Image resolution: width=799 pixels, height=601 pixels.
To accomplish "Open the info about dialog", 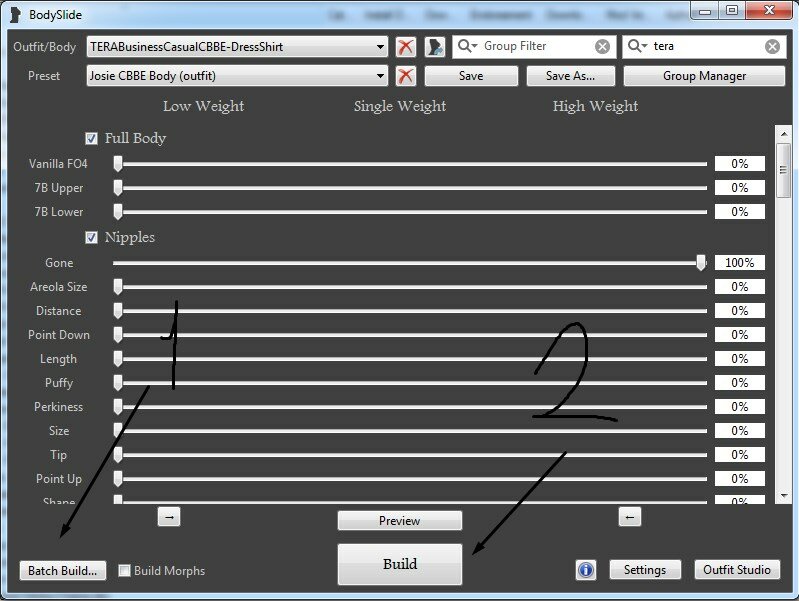I will pyautogui.click(x=586, y=569).
